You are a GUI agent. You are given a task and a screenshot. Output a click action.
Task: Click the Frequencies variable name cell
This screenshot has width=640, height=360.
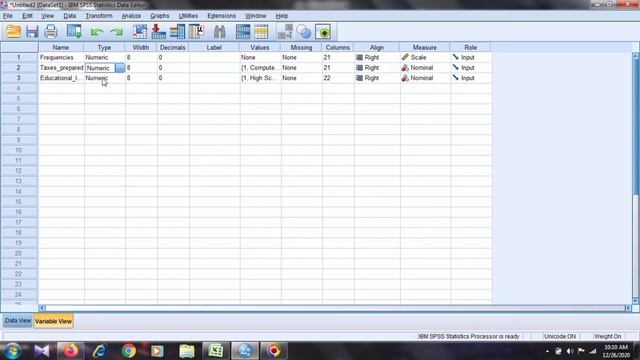(61, 58)
